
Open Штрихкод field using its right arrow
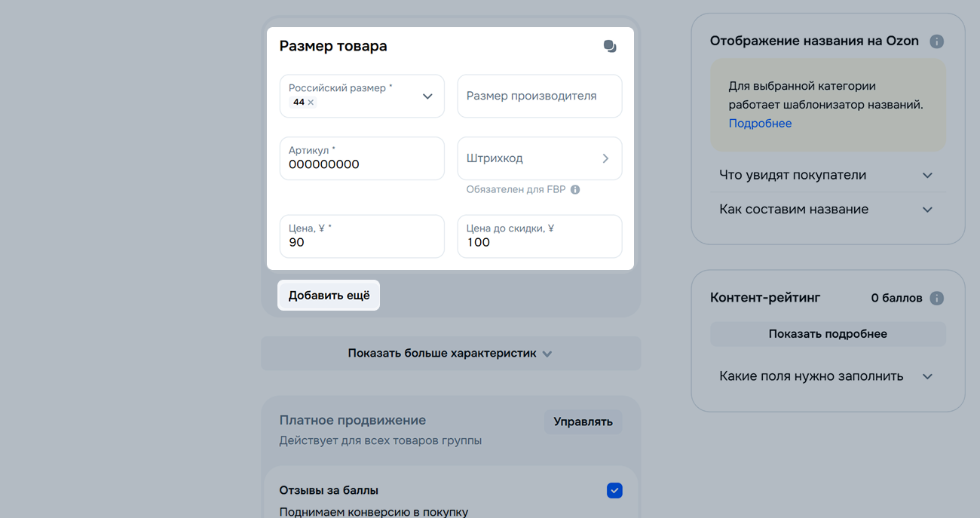point(605,158)
